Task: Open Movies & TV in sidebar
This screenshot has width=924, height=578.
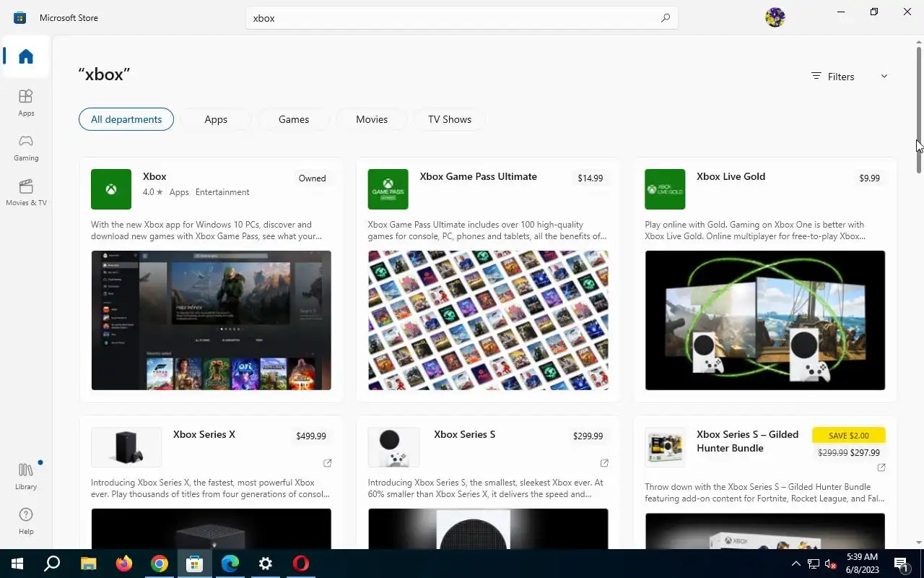Action: (26, 192)
